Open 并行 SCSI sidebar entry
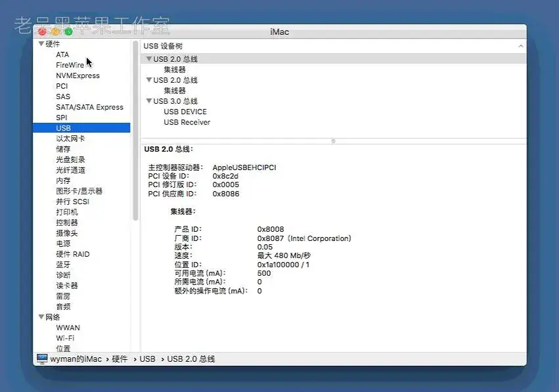Screen dimensions: 559x392 coord(72,202)
